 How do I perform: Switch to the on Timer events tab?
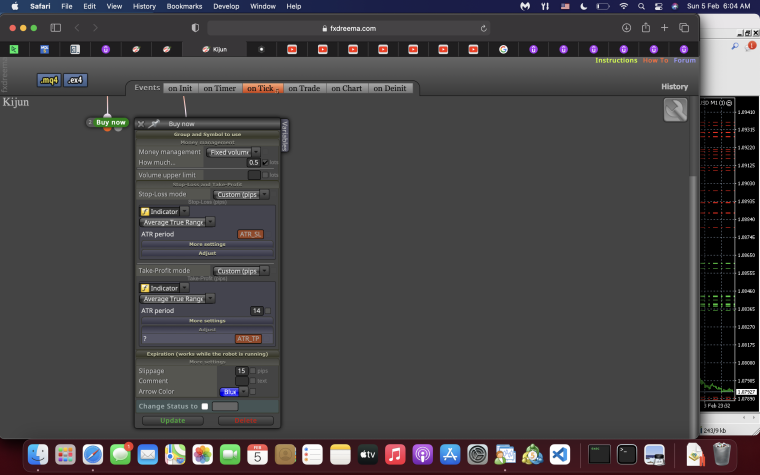coord(220,88)
